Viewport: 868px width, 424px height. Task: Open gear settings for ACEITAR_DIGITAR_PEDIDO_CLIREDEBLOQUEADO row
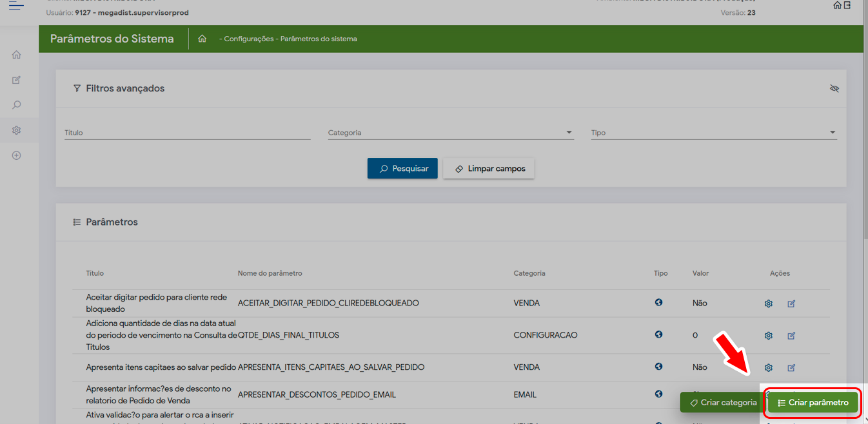[768, 304]
